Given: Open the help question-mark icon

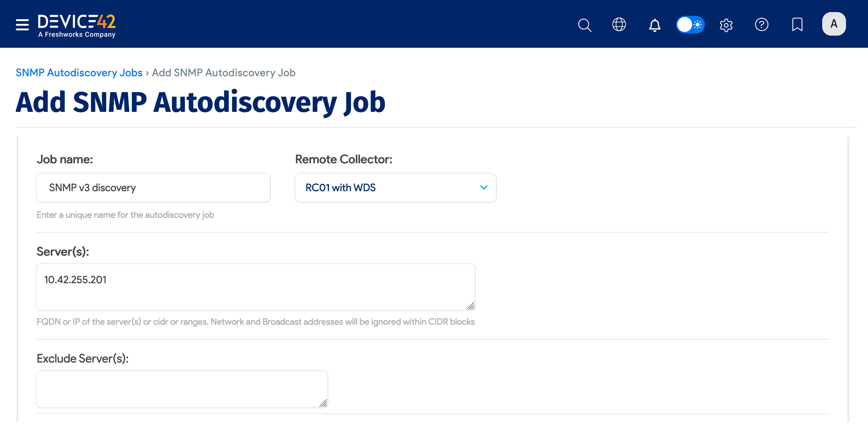Looking at the screenshot, I should [762, 24].
